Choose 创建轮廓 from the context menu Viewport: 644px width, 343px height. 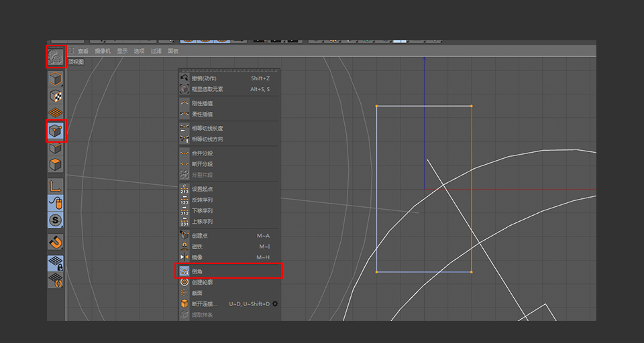click(202, 282)
